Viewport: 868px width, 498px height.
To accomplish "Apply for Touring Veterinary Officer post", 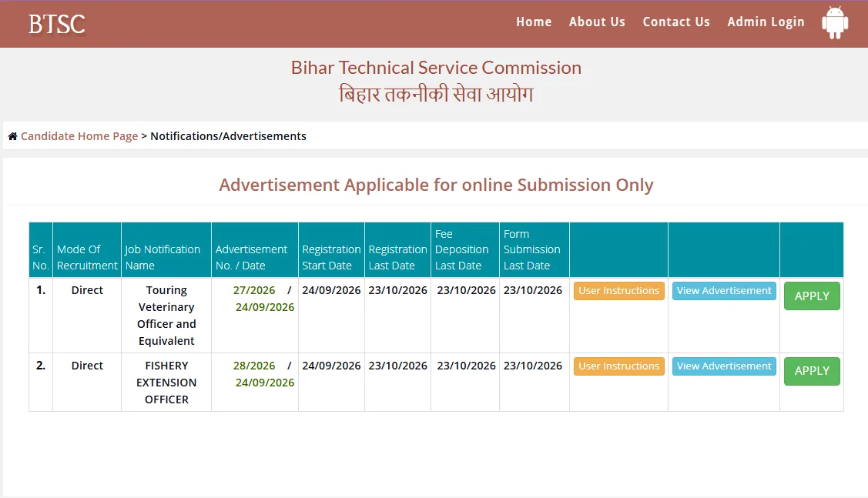I will click(812, 296).
